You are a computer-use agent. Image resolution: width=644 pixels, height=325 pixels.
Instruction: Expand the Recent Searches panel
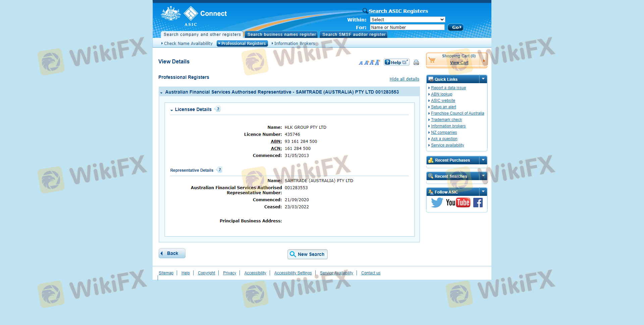click(483, 176)
